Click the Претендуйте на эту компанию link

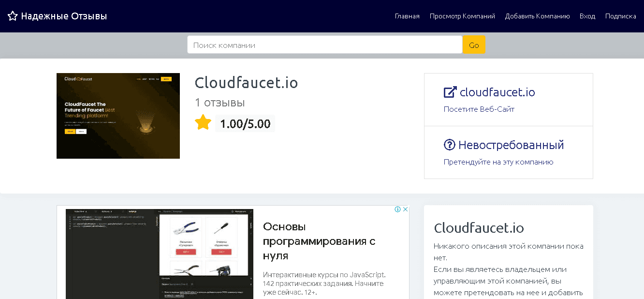498,162
